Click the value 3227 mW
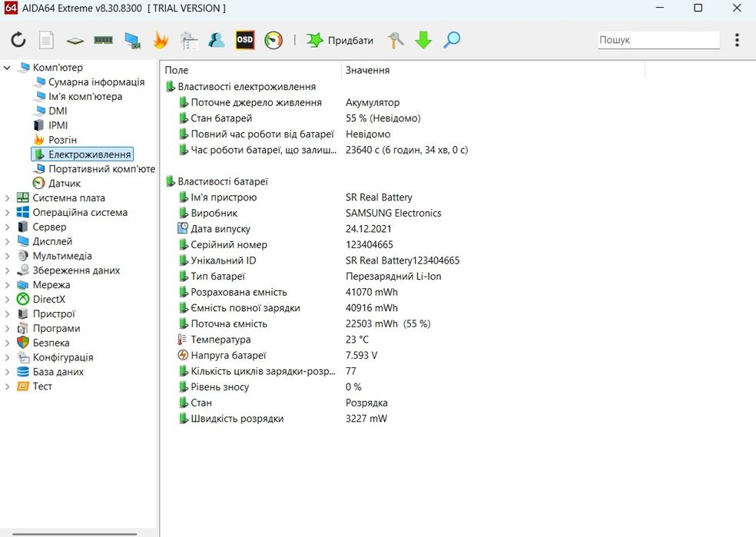The height and width of the screenshot is (537, 756). (366, 419)
